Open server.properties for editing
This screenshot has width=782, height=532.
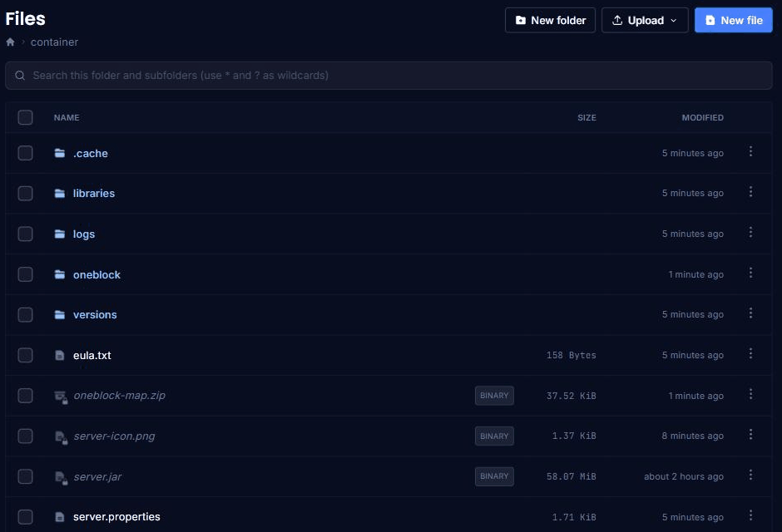tap(116, 517)
